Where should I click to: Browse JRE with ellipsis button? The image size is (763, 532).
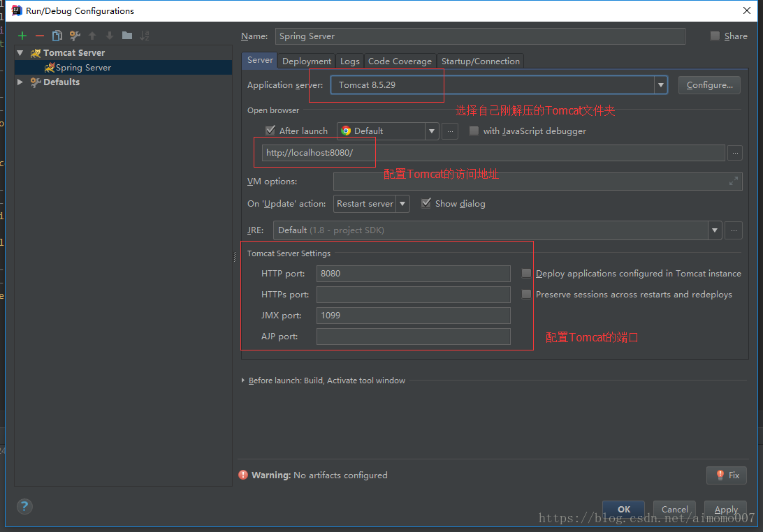(734, 230)
